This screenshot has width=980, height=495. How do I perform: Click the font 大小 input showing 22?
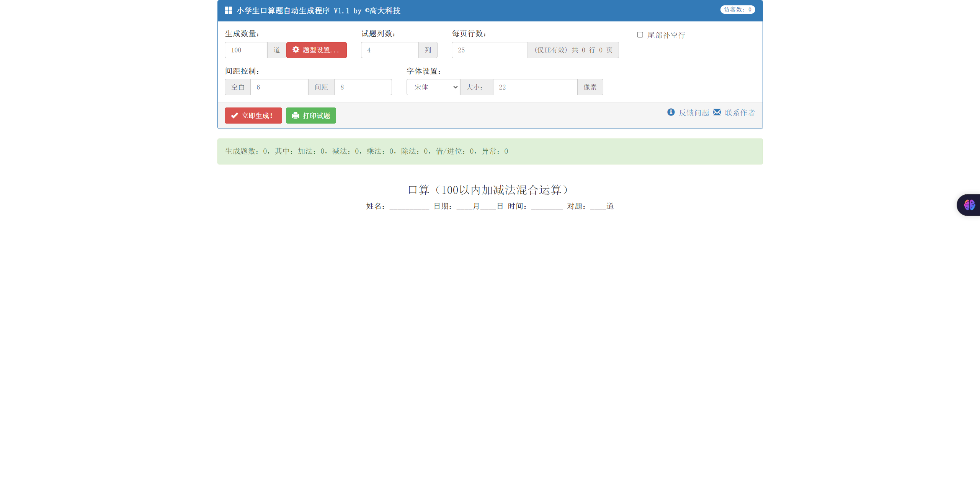coord(535,87)
